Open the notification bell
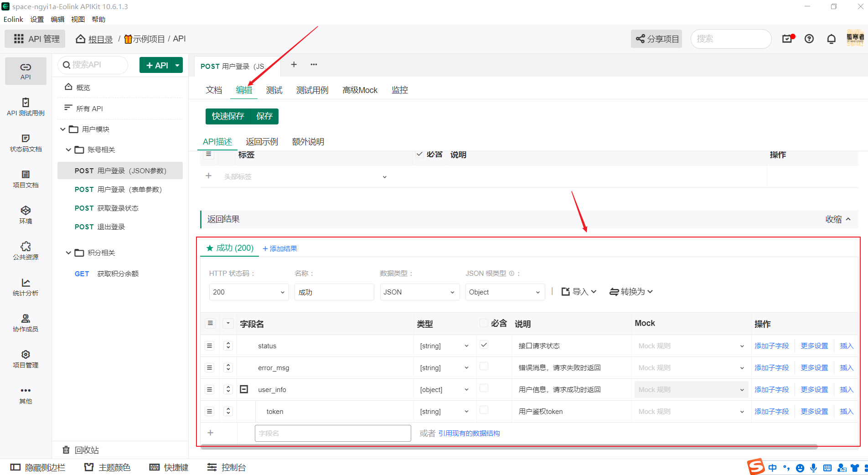The height and width of the screenshot is (475, 868). click(831, 39)
